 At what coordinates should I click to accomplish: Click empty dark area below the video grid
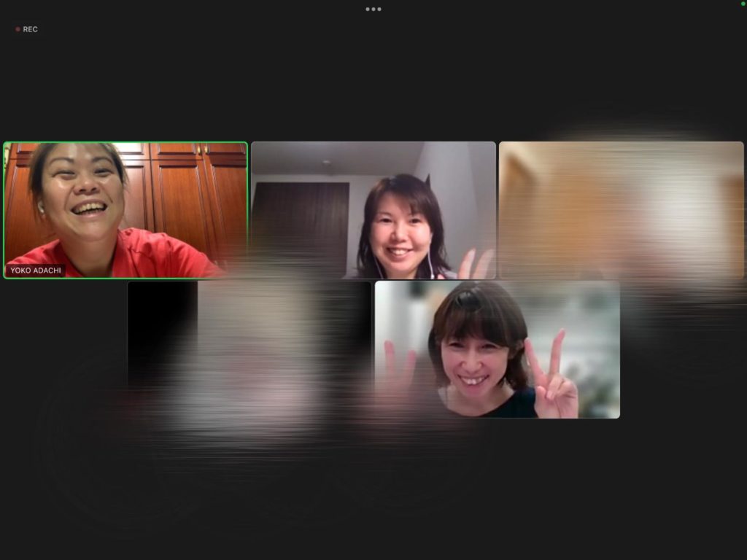(x=373, y=489)
